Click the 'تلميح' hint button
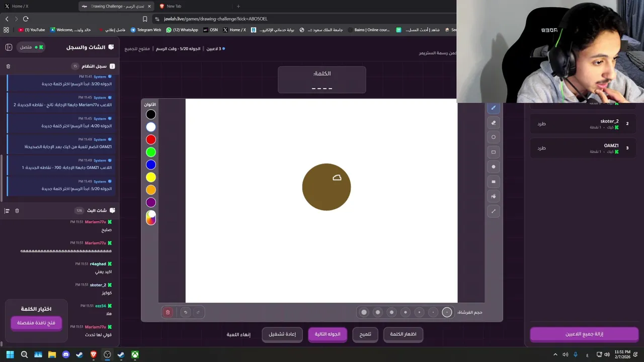644x362 pixels. pos(365,334)
